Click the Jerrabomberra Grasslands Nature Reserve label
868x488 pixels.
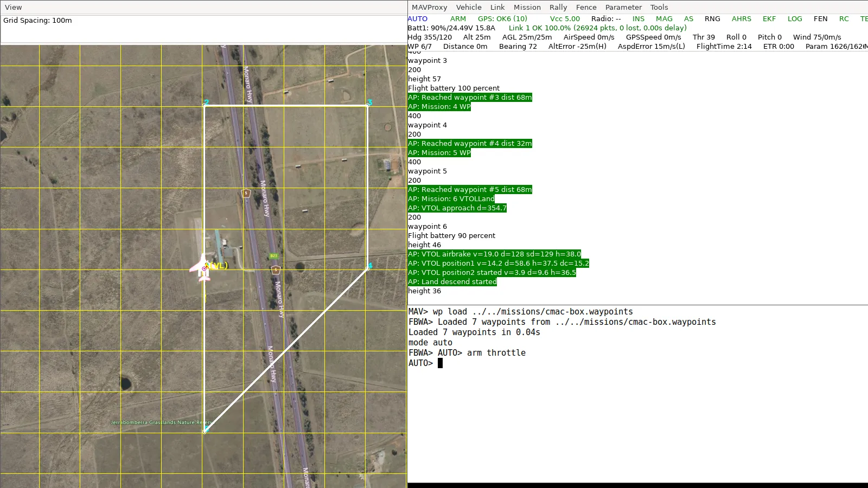point(162,422)
